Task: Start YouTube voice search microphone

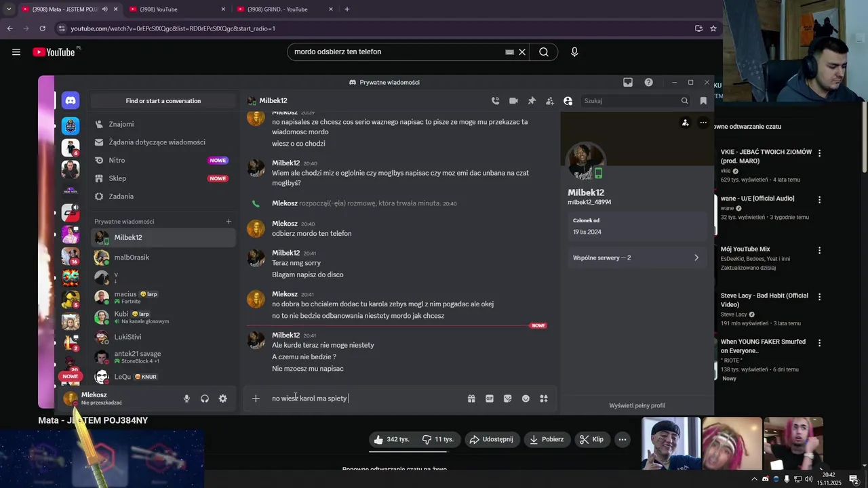Action: click(574, 52)
